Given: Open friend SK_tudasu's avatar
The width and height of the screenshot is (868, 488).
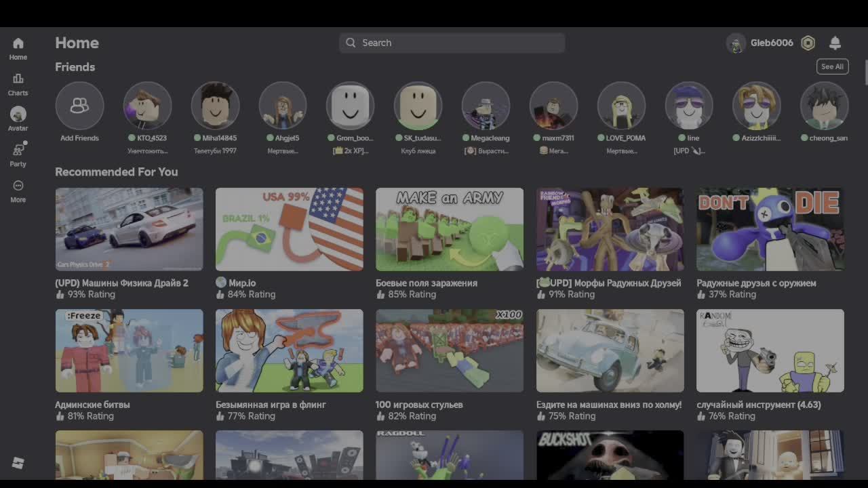Looking at the screenshot, I should click(x=418, y=106).
